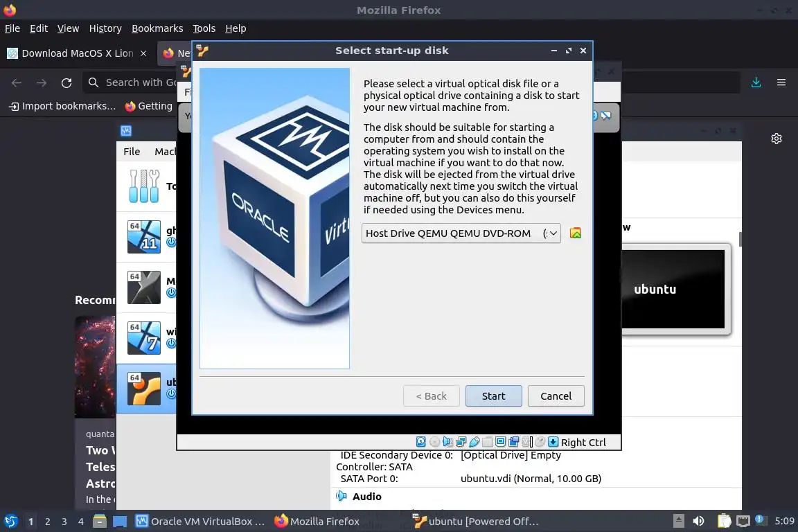Open the taskbar start menu icon

pyautogui.click(x=10, y=522)
